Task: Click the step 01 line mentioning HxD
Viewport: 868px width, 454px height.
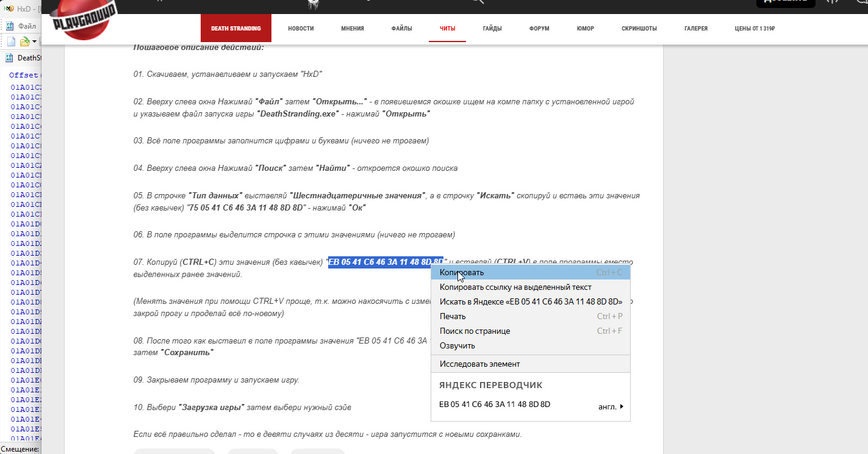Action: click(228, 74)
